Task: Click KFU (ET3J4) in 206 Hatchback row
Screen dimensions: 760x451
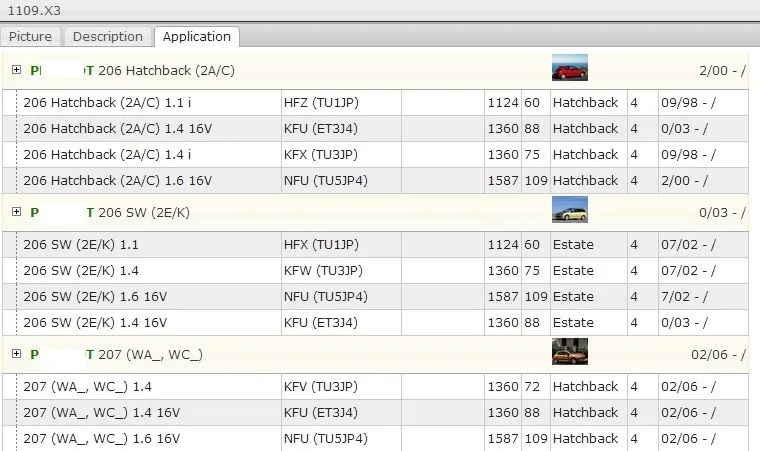Action: [321, 129]
